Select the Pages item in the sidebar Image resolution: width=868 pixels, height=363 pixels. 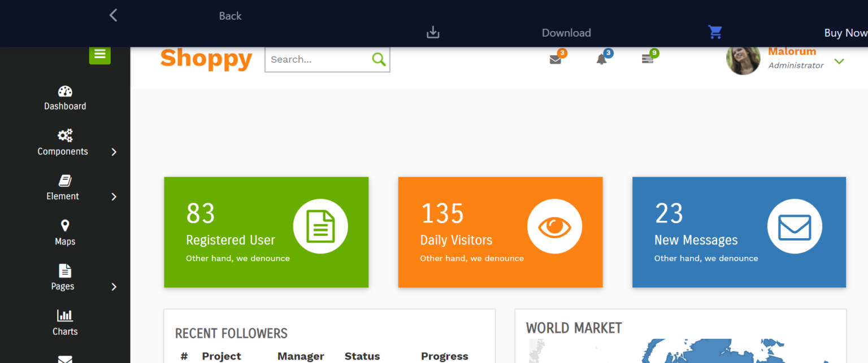pos(63,278)
